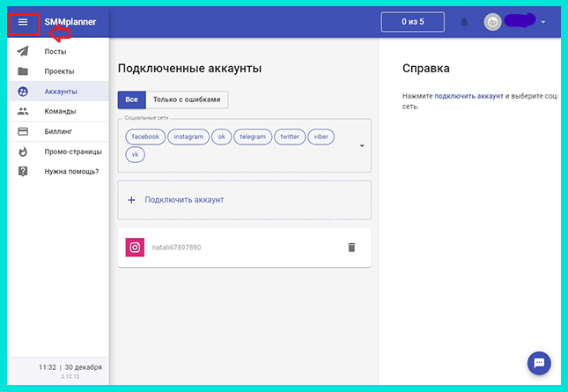
Task: Open the chat support bubble icon
Action: coord(539,363)
